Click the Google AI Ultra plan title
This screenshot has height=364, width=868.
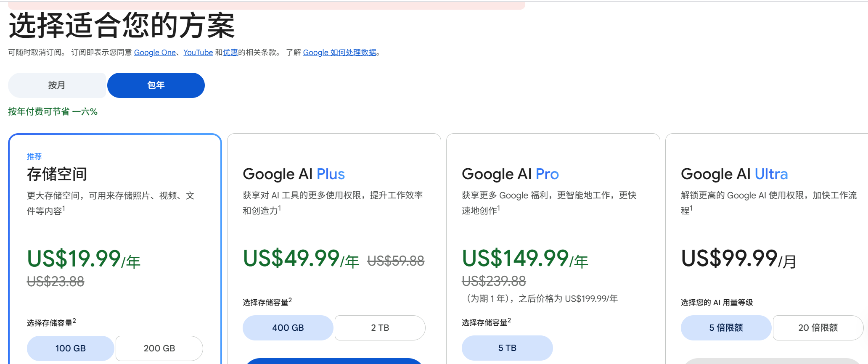coord(734,174)
